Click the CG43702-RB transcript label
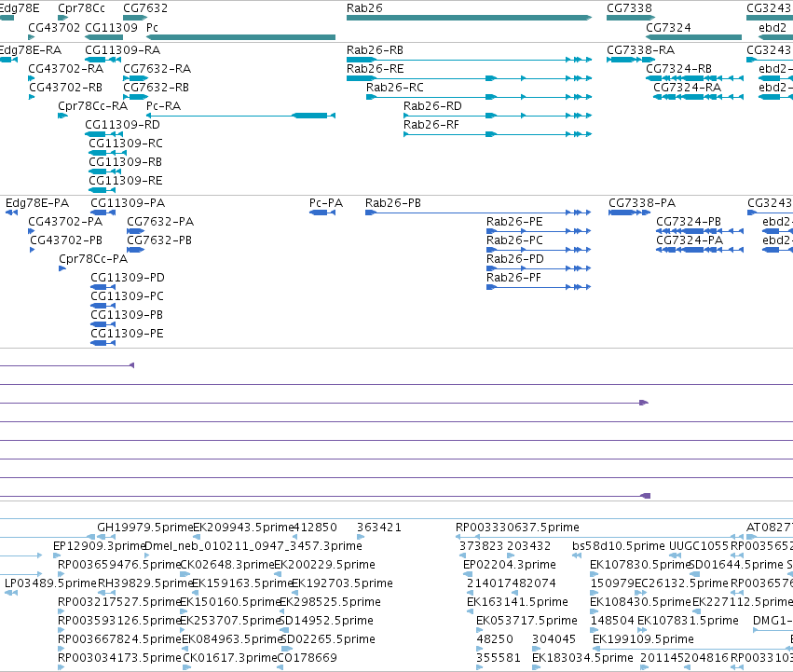Image resolution: width=793 pixels, height=672 pixels. (x=66, y=88)
